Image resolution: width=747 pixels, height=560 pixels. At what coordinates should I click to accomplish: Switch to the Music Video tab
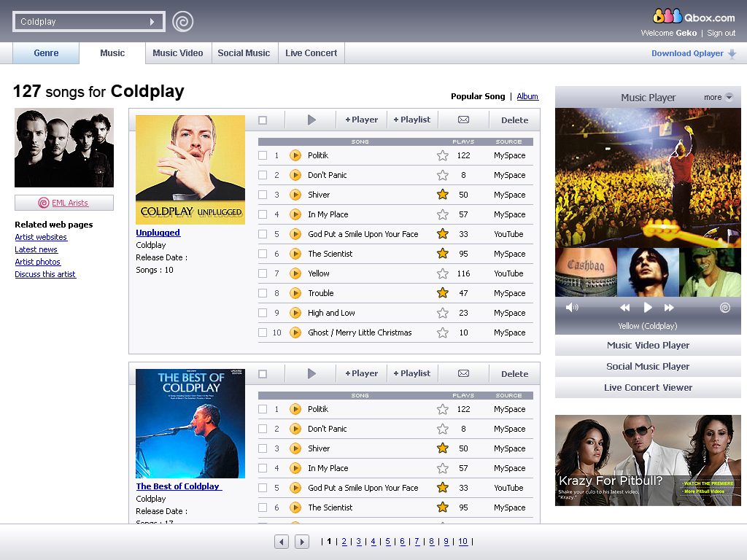coord(178,52)
